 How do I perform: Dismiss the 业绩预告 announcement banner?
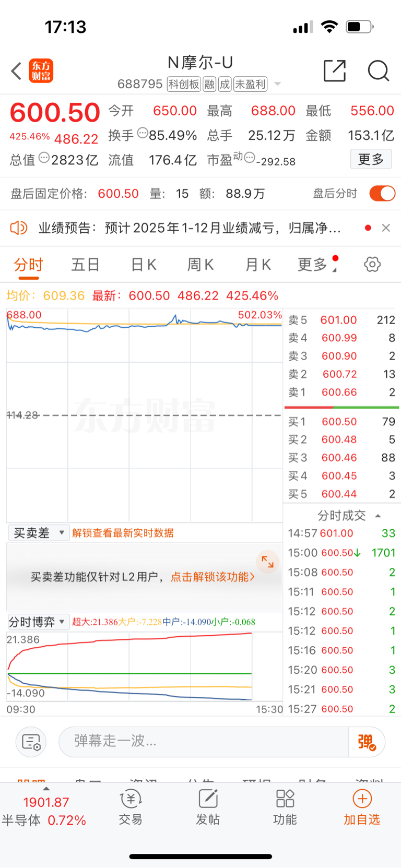(x=386, y=228)
